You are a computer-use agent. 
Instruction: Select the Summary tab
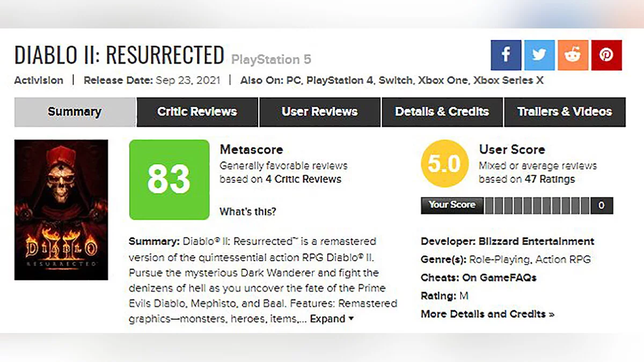tap(75, 112)
